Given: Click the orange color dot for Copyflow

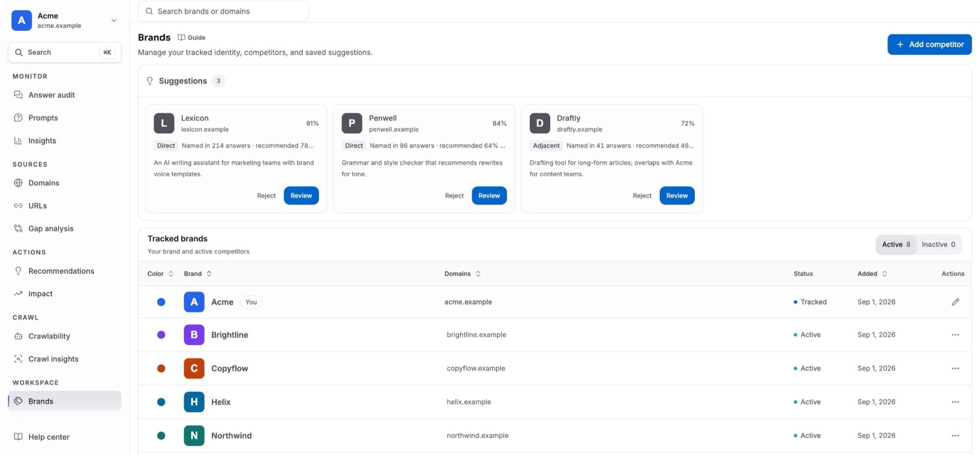Looking at the screenshot, I should [161, 368].
